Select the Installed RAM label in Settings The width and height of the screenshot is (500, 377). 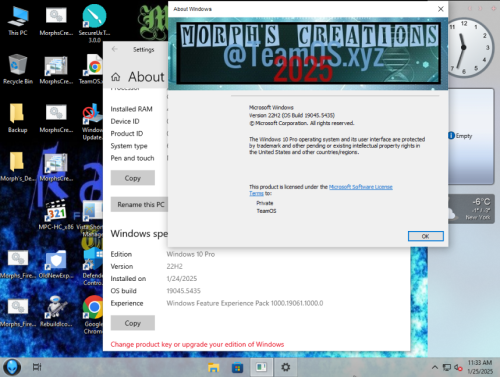pyautogui.click(x=131, y=109)
